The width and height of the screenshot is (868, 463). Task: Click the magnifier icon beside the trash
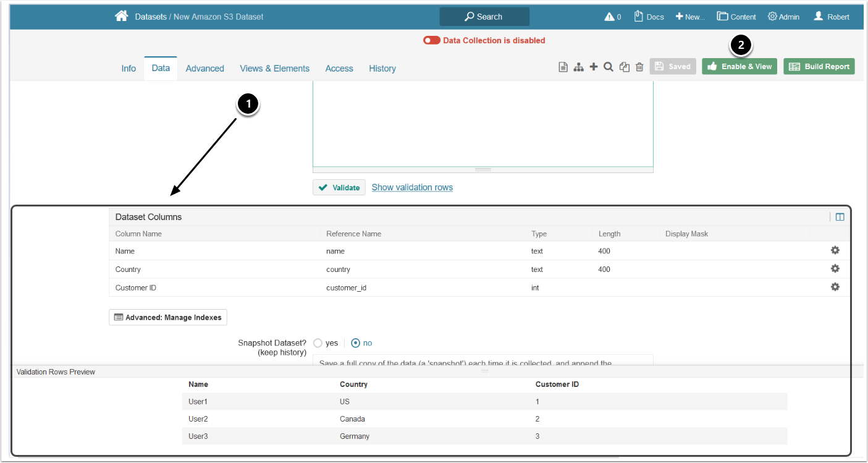point(608,67)
